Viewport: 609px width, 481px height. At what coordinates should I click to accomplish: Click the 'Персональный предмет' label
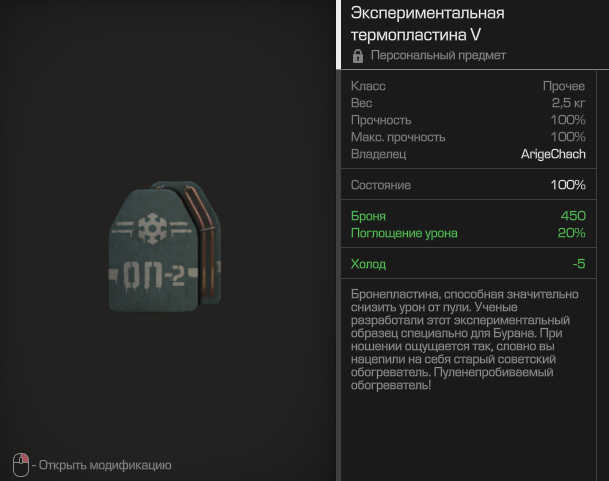click(x=438, y=56)
